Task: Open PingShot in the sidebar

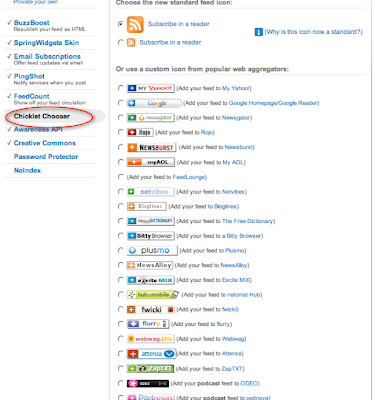Action: [x=29, y=76]
